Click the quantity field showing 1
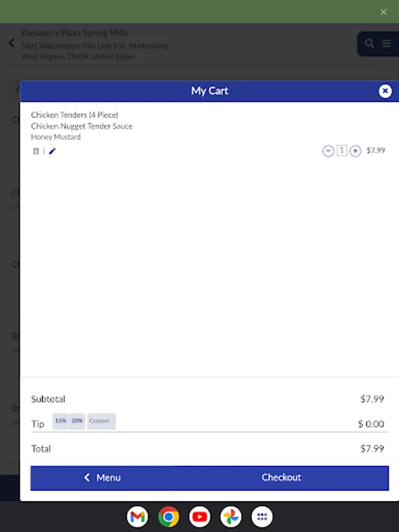The height and width of the screenshot is (532, 399). [342, 151]
